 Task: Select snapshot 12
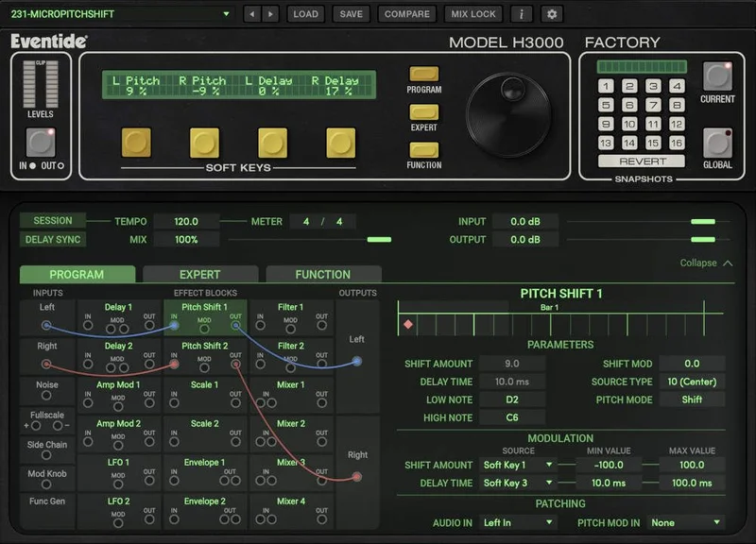coord(677,124)
